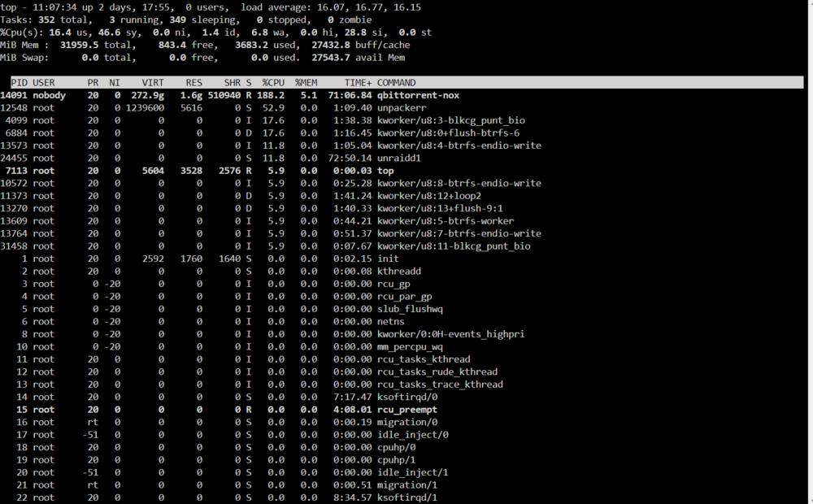Click the 1239600 VIRT value for unpackerr
The width and height of the screenshot is (813, 504).
coord(145,108)
